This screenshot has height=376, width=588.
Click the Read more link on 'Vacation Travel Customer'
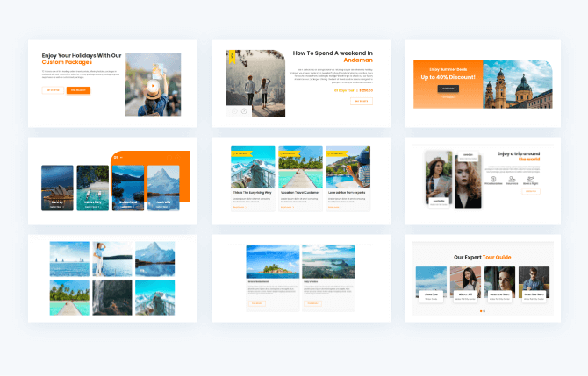[287, 208]
